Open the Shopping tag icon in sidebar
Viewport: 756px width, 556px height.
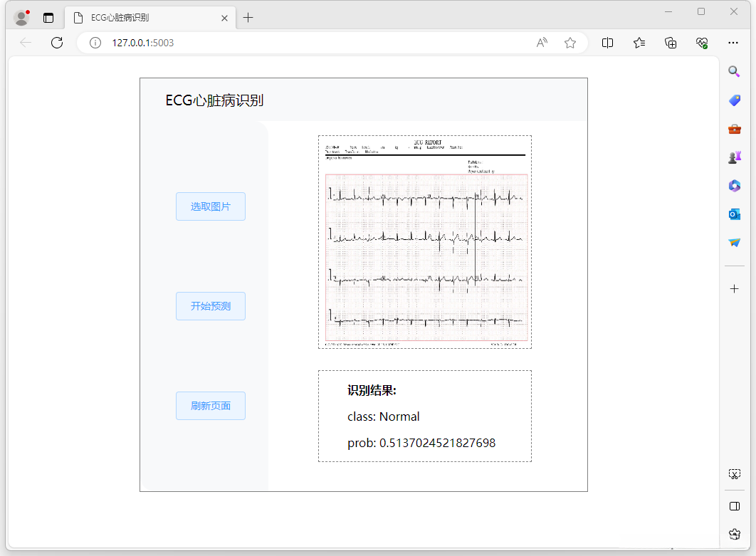point(734,100)
